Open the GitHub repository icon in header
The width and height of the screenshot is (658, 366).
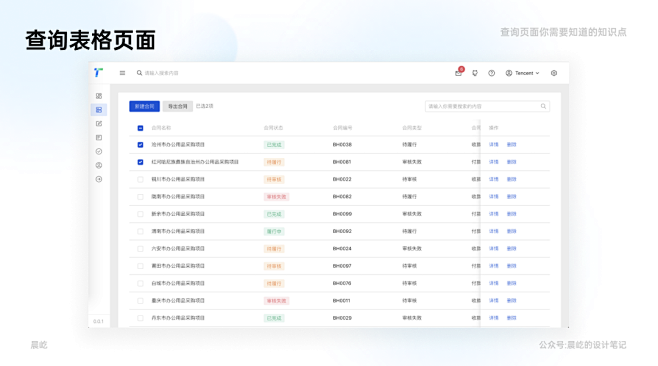(475, 73)
